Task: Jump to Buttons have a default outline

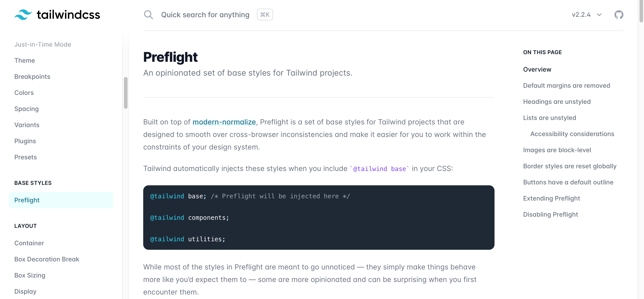Action: tap(568, 182)
